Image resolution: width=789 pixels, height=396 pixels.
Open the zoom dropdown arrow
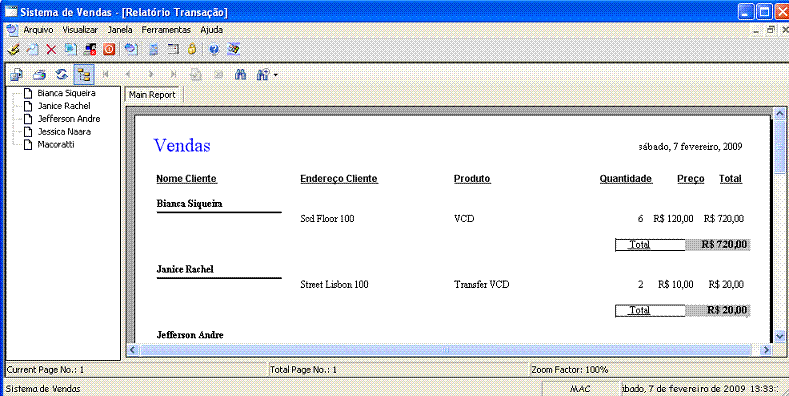(276, 75)
